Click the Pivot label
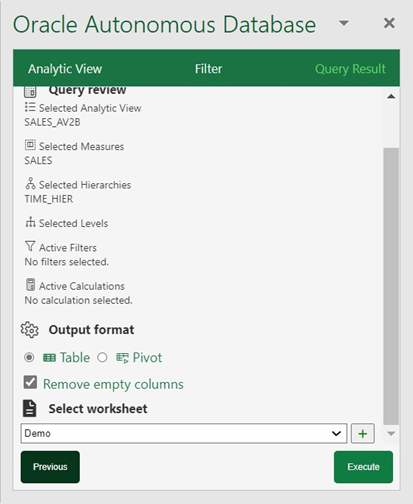The width and height of the screenshot is (413, 504). [x=147, y=358]
